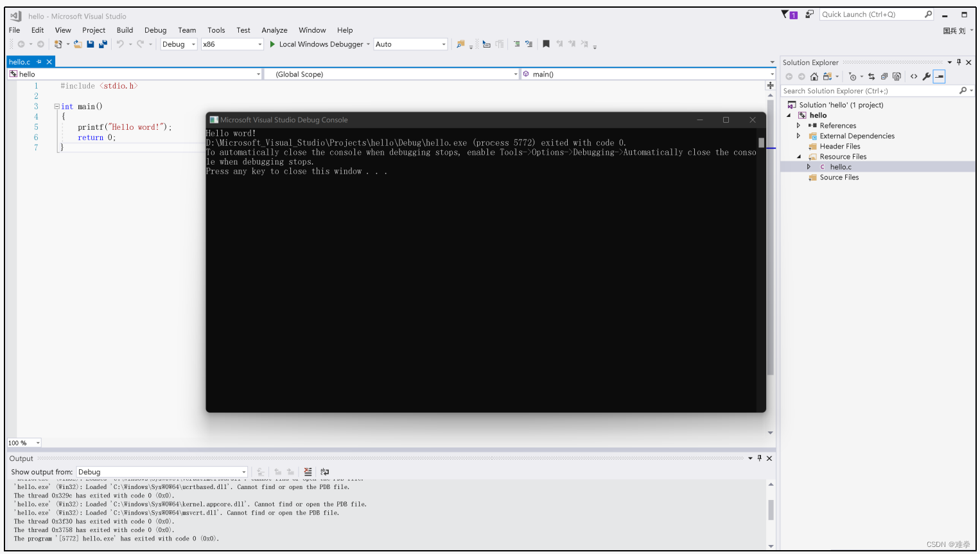This screenshot has width=980, height=554.
Task: Click the signed-in user account name
Action: 954,30
